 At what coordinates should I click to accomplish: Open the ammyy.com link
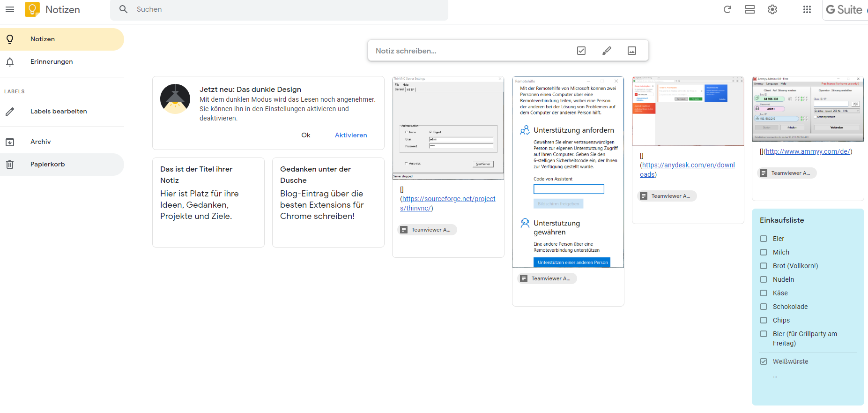coord(808,151)
